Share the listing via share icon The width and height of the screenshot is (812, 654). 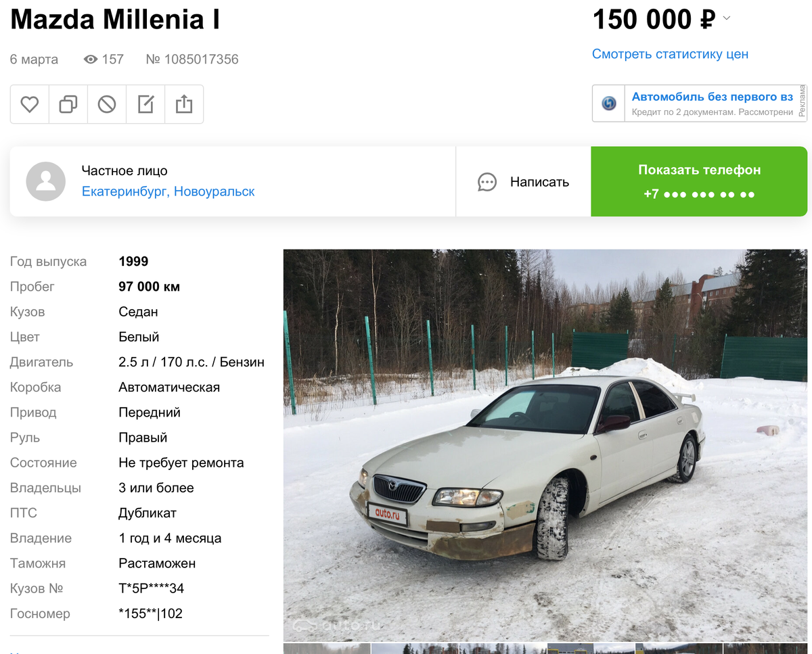(184, 104)
